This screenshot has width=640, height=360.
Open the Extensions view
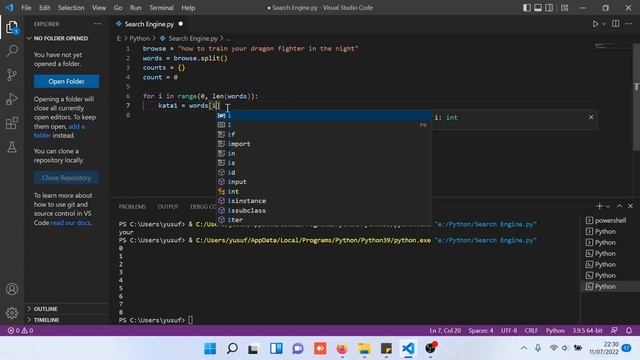point(12,123)
